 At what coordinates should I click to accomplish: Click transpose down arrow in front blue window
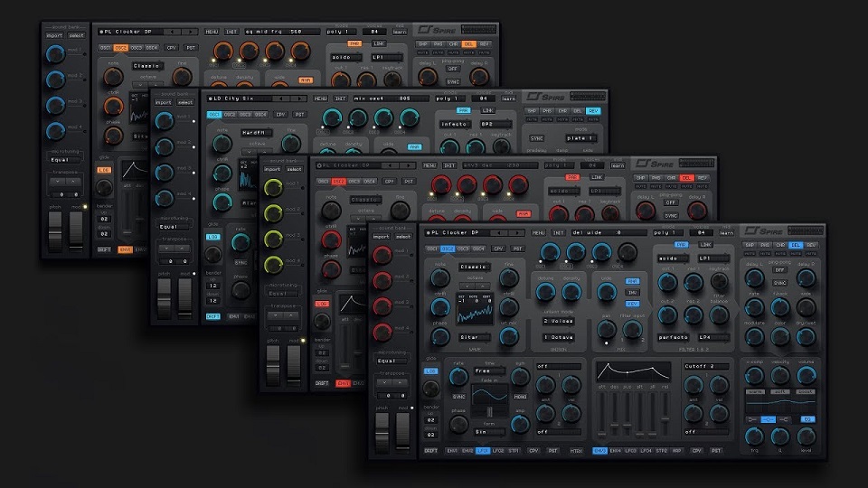point(385,382)
